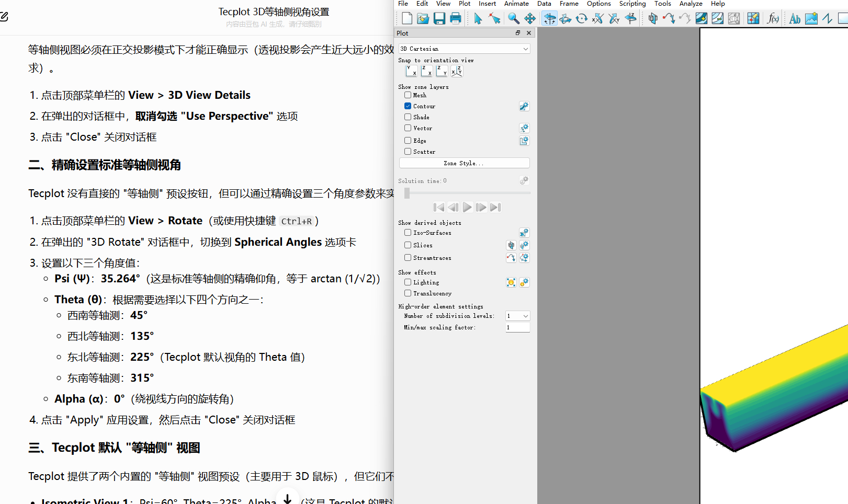Select the highlighted Spherical Rotate tool
848x504 pixels.
549,19
